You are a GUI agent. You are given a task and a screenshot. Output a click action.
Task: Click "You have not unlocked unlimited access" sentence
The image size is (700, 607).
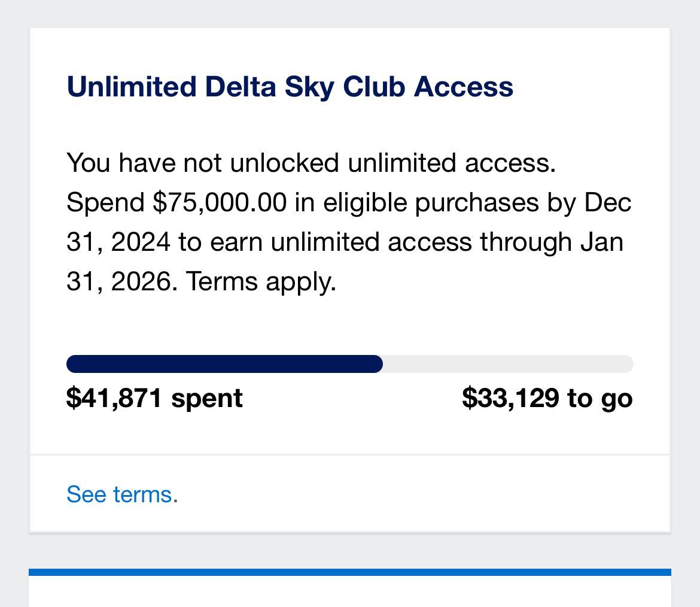coord(311,163)
